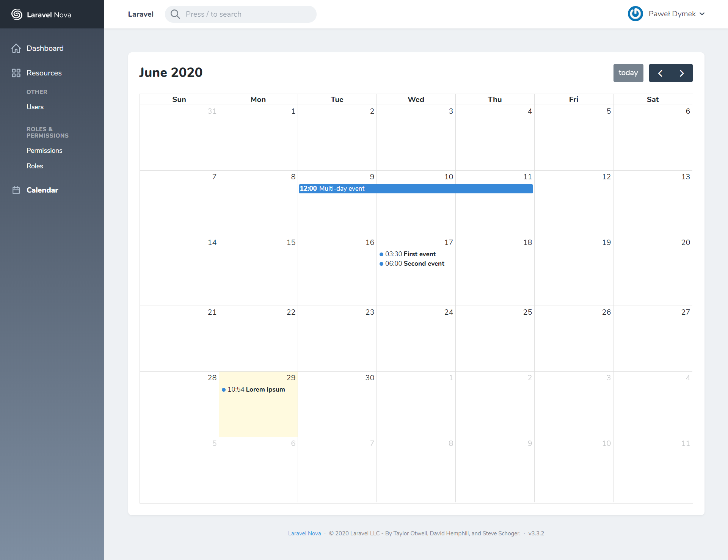Click the Resources grid icon
728x560 pixels.
click(16, 73)
